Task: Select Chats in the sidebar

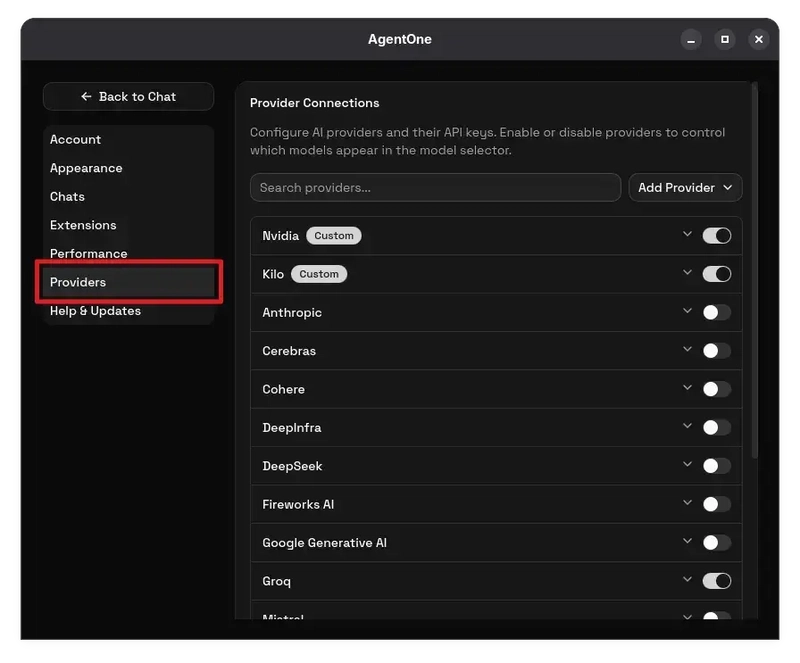Action: [x=129, y=197]
